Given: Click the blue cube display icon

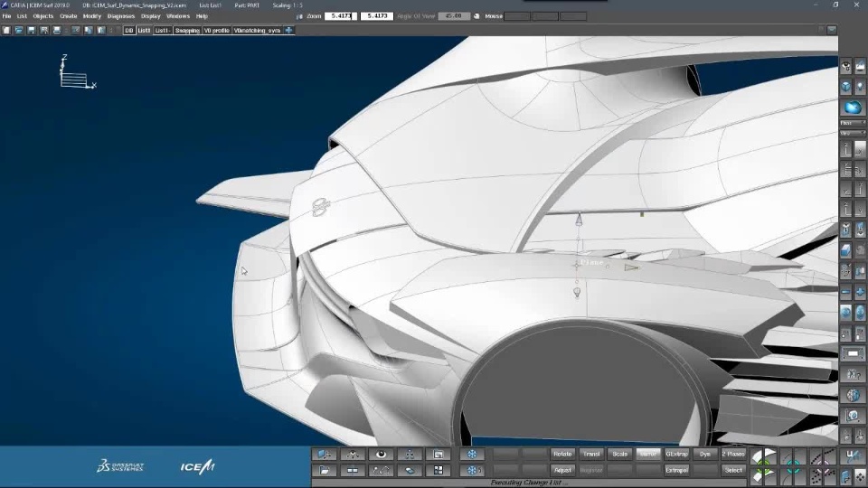Looking at the screenshot, I should 846,87.
